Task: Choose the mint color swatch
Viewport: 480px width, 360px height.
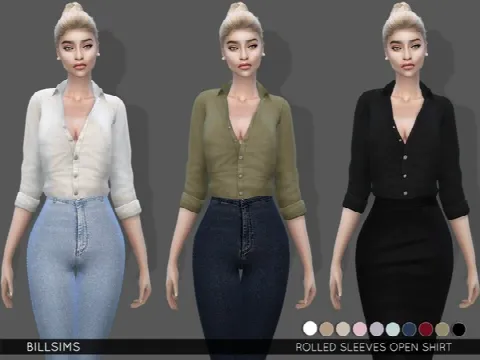Action: click(393, 329)
